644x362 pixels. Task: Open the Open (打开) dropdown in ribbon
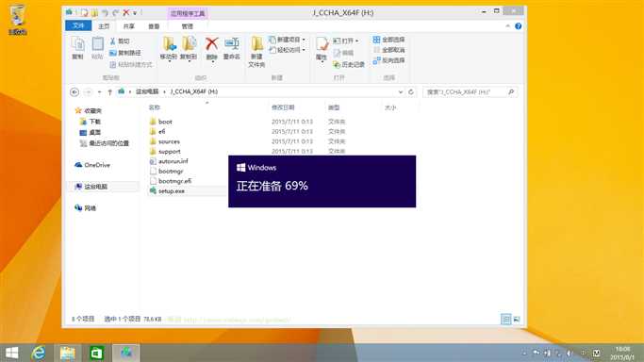(x=345, y=41)
